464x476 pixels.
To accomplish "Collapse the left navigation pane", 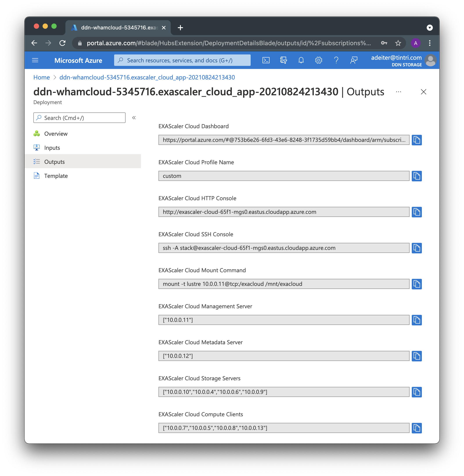I will (134, 118).
